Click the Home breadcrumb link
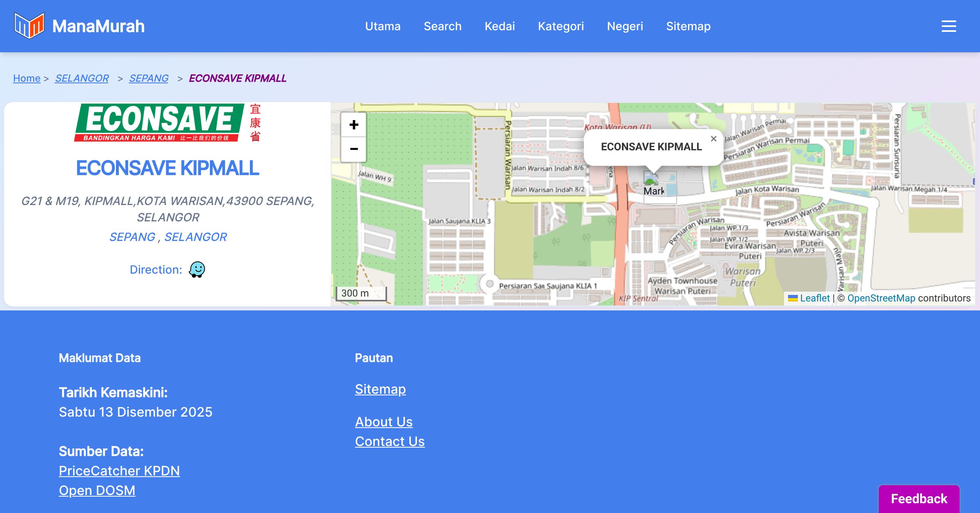This screenshot has height=513, width=980. tap(27, 78)
